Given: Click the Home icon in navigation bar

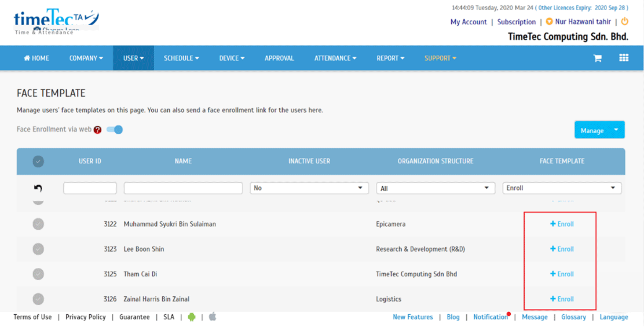Looking at the screenshot, I should click(27, 58).
